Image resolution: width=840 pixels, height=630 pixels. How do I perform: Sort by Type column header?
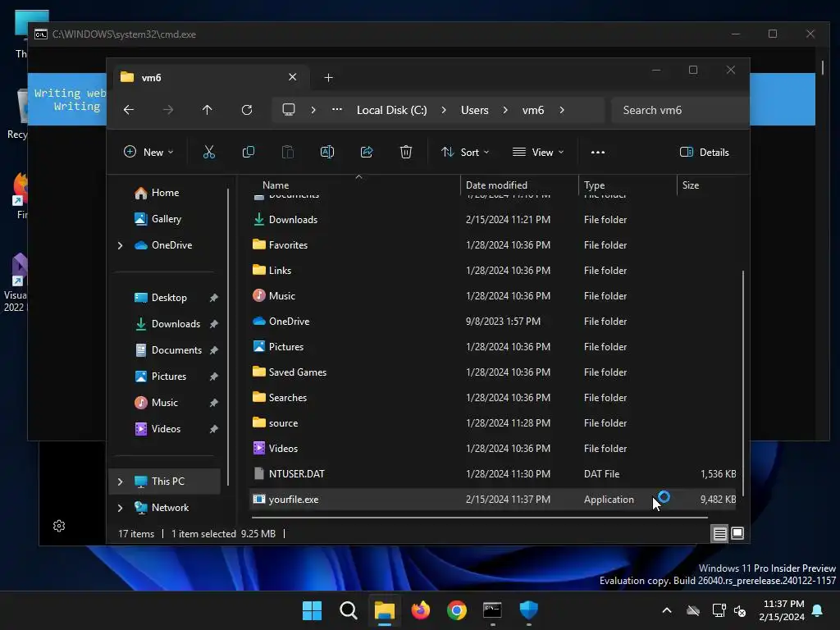628,185
